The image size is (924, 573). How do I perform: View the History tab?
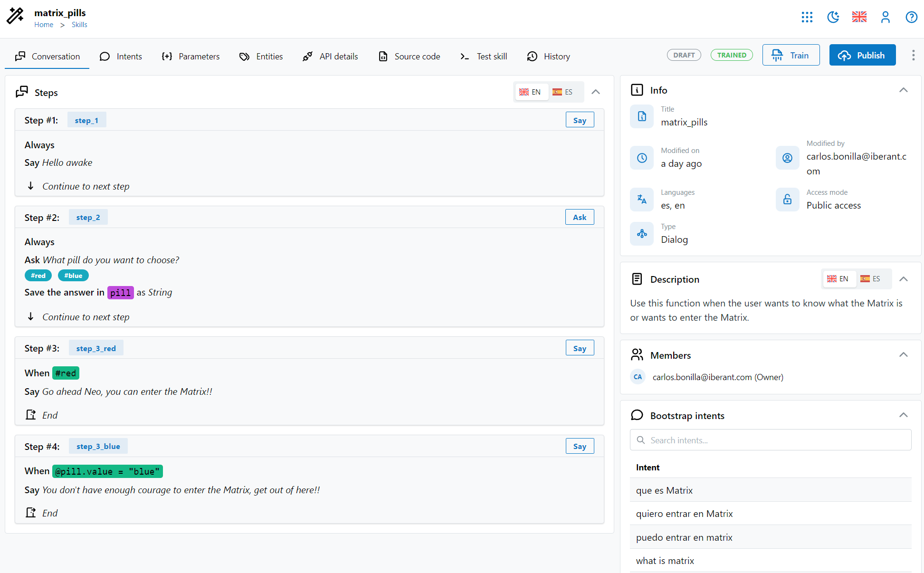click(548, 57)
